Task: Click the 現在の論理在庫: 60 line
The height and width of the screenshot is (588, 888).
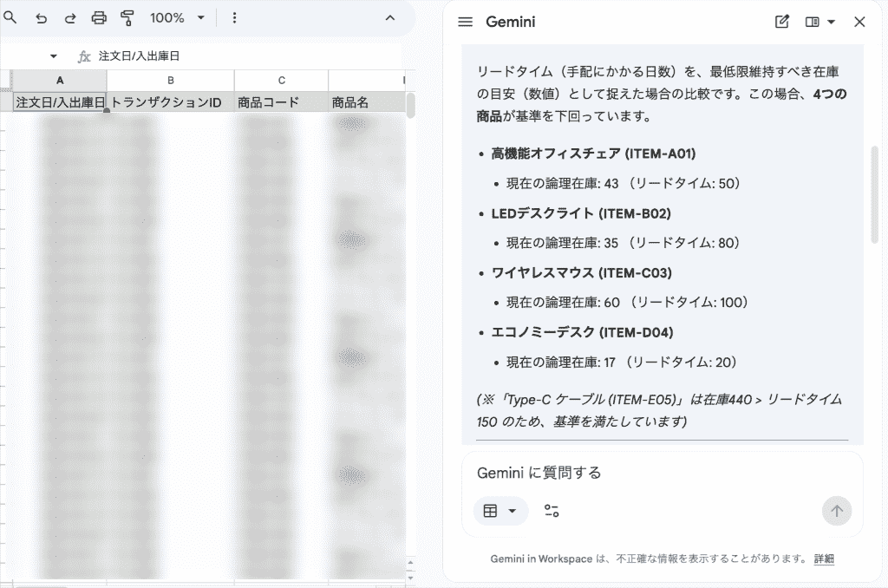Action: pyautogui.click(x=627, y=303)
